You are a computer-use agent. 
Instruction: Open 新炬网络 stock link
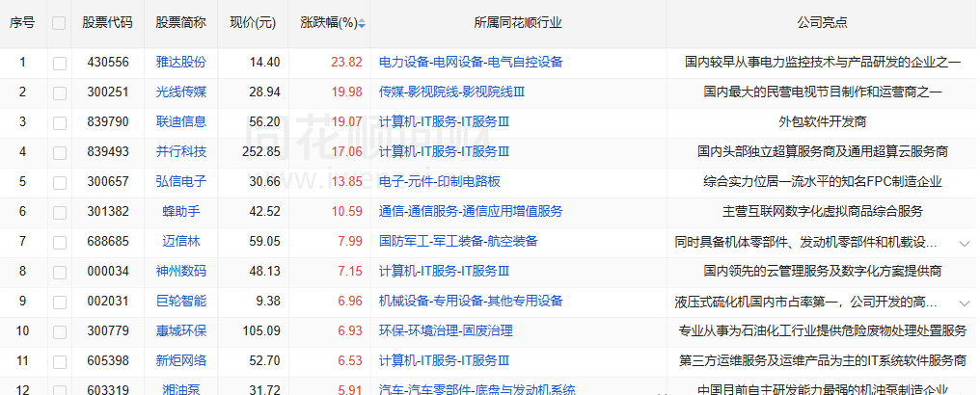180,360
